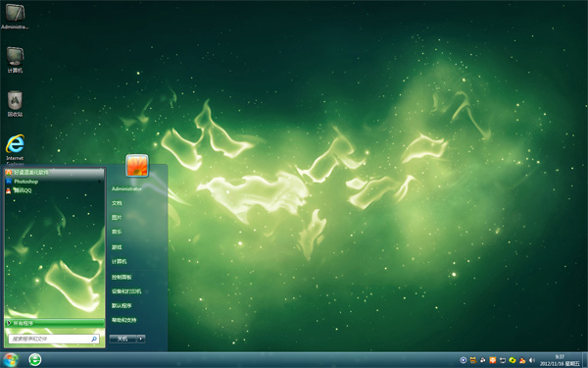Click the Photoshop Ps icon

[x=9, y=182]
